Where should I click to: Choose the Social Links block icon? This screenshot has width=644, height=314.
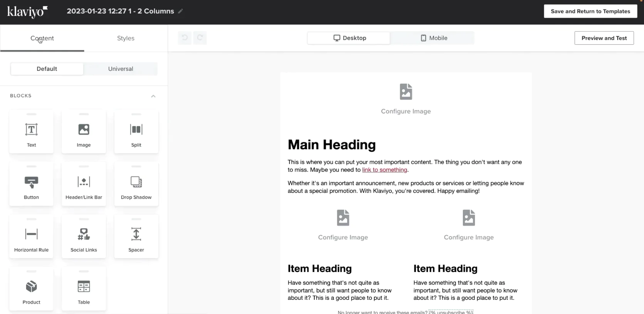[x=84, y=234]
